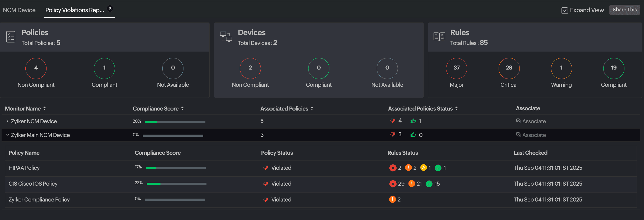Click the Devices network icon

[x=226, y=37]
